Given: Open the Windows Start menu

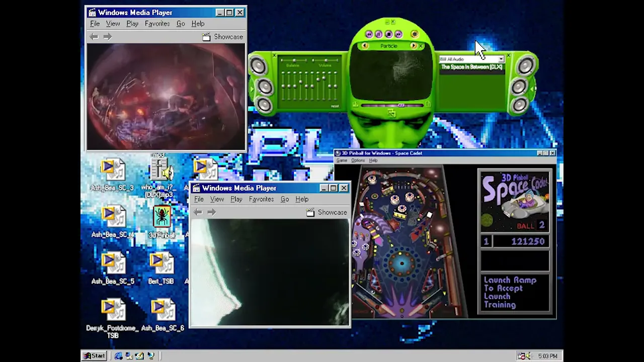Looking at the screenshot, I should coord(94,356).
